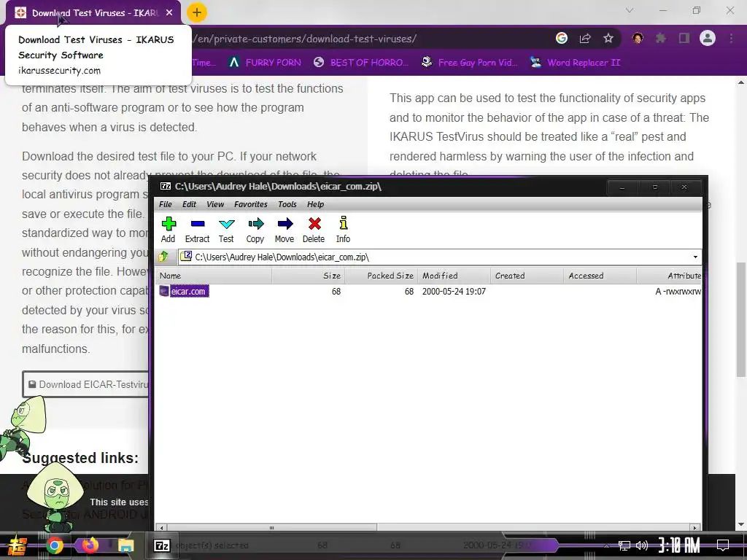Sort files by the Modified column

(x=454, y=276)
